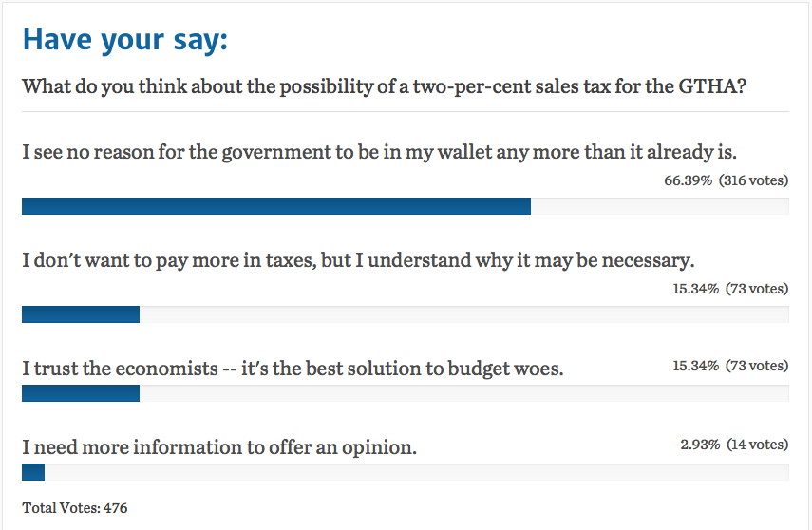Click the "Total Votes: 476" label
Image resolution: width=812 pixels, height=530 pixels.
tap(75, 508)
